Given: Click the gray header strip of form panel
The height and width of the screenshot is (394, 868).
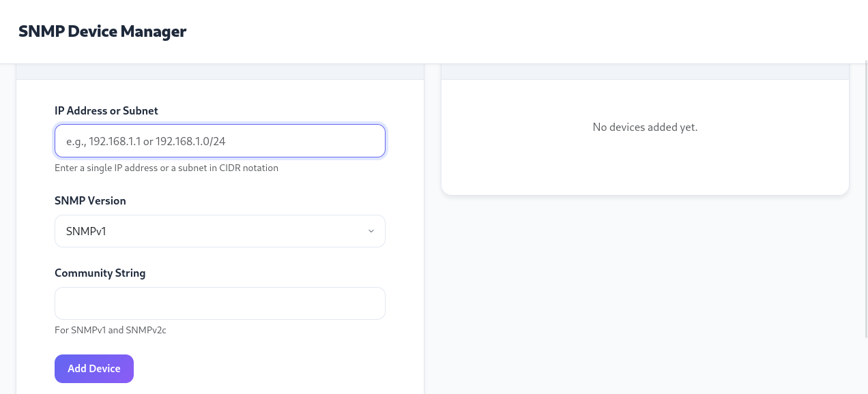Looking at the screenshot, I should pyautogui.click(x=220, y=72).
